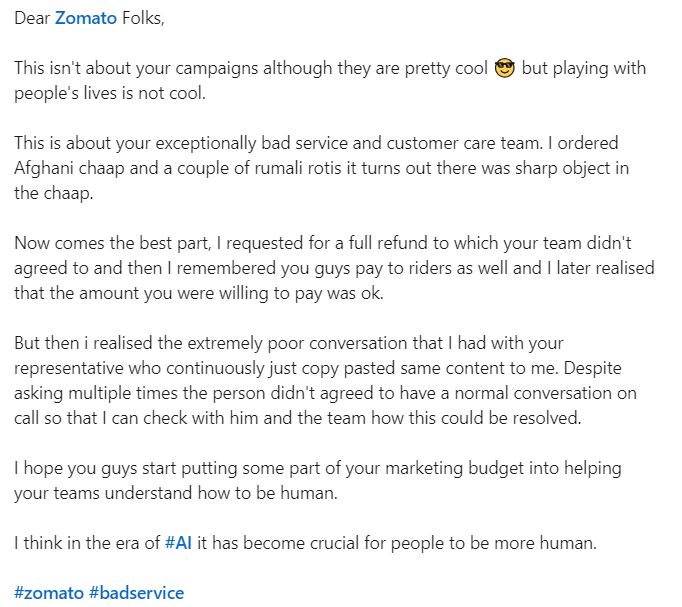The width and height of the screenshot is (682, 607).
Task: Click the line 'that the amount you were willing'
Action: tap(199, 293)
